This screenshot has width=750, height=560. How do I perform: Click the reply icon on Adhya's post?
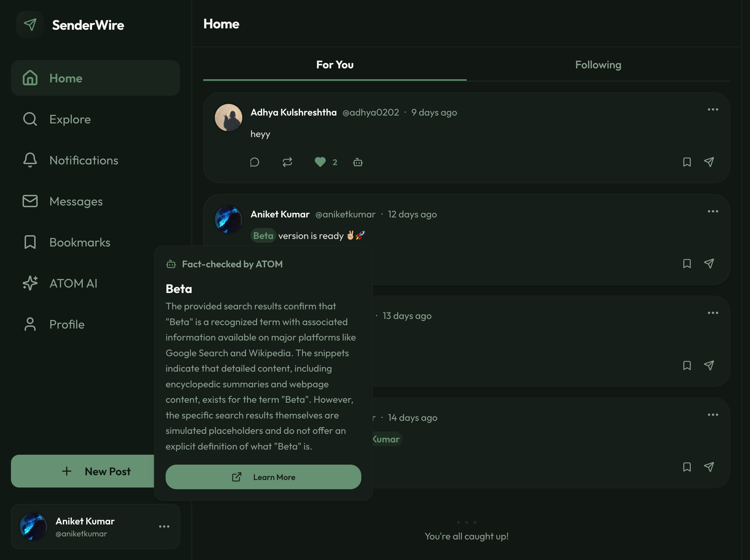click(255, 162)
